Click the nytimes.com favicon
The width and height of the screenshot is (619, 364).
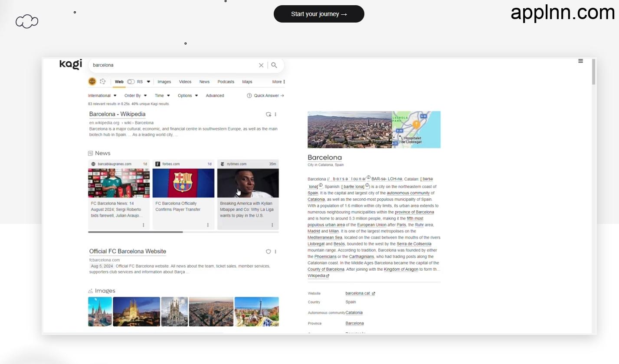pyautogui.click(x=223, y=164)
